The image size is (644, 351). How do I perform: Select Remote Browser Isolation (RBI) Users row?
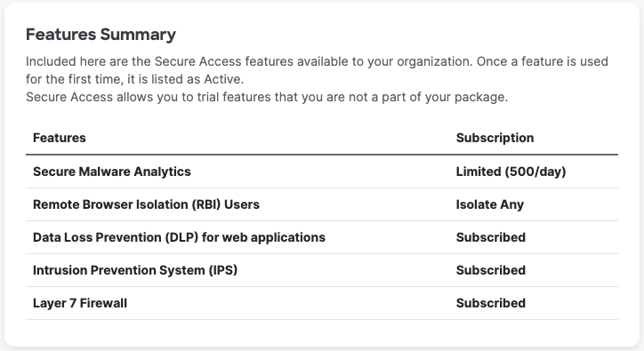(x=322, y=204)
